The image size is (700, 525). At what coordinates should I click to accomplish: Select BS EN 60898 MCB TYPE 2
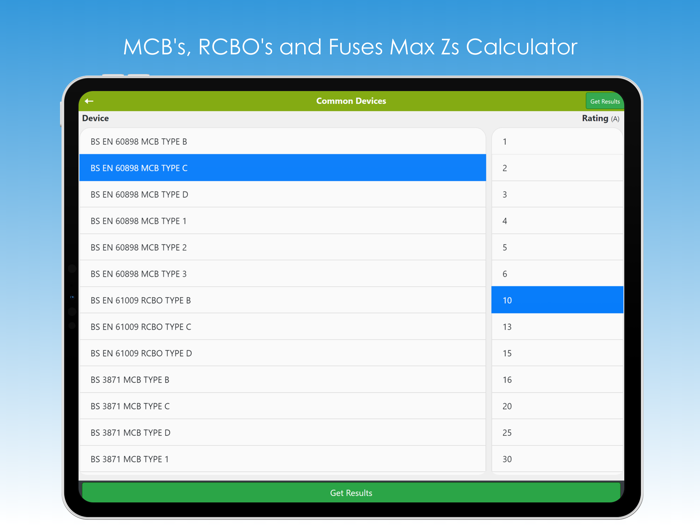click(282, 247)
